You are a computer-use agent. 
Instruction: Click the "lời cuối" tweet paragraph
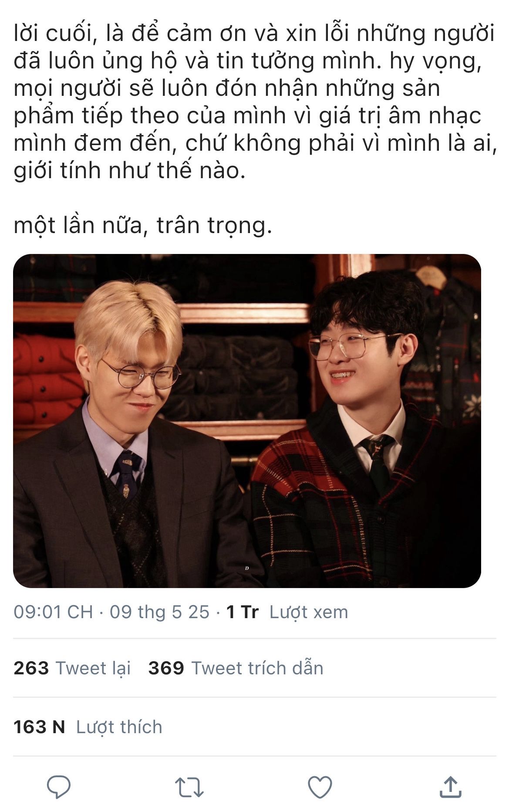pyautogui.click(x=255, y=101)
